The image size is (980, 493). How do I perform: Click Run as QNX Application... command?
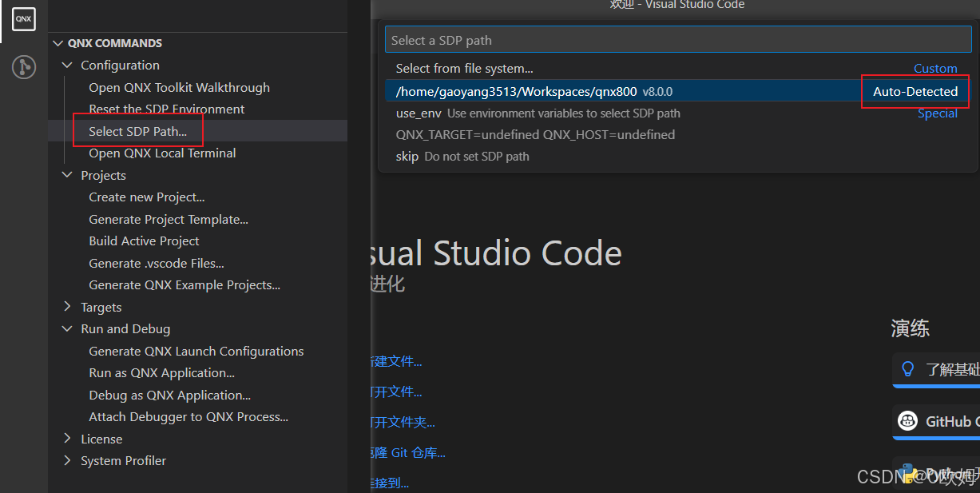click(x=162, y=372)
